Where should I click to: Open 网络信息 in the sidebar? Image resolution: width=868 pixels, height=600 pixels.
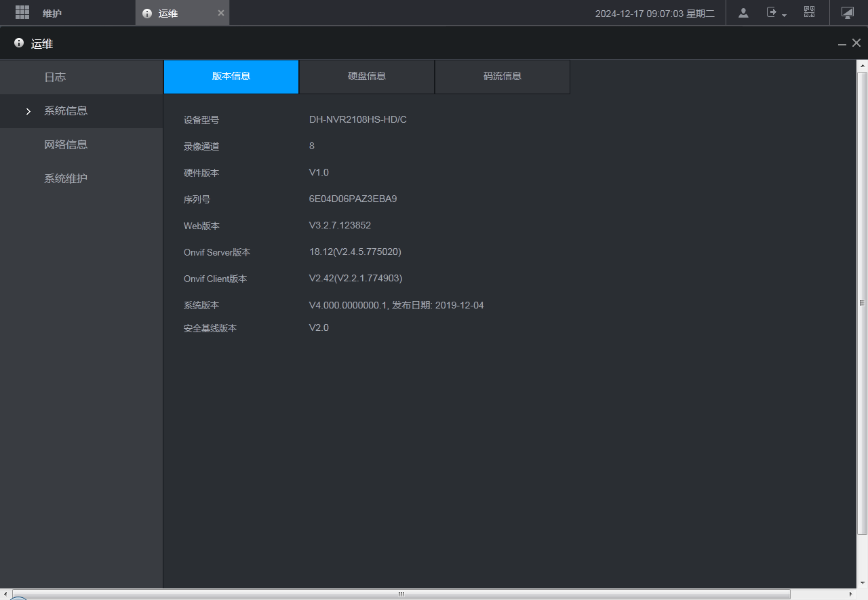click(66, 145)
